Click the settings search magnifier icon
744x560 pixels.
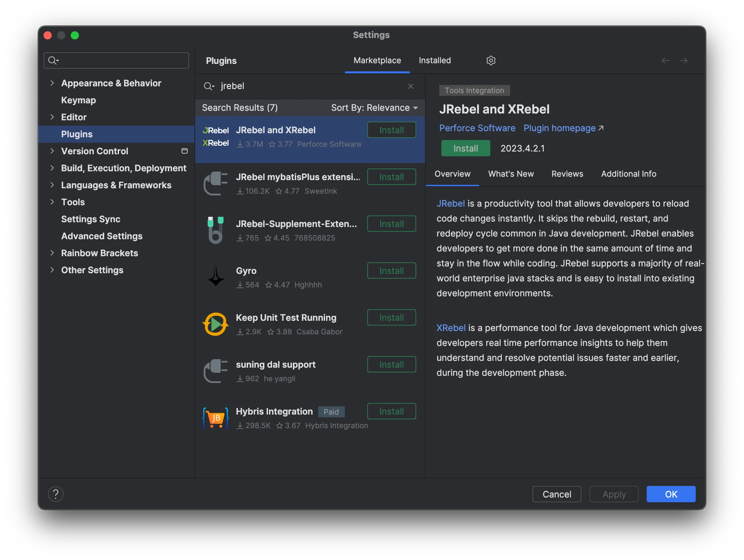[x=53, y=60]
